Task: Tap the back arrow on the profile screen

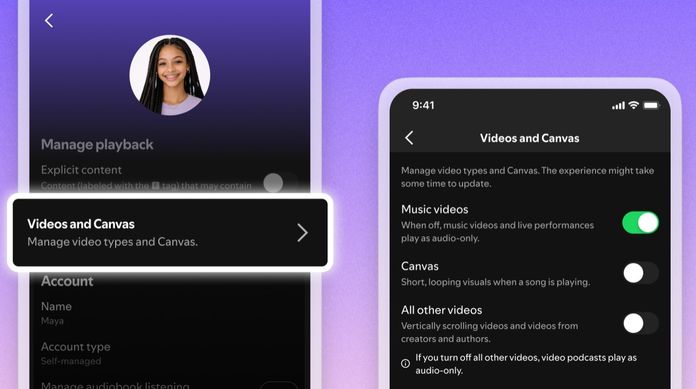Action: (x=49, y=20)
